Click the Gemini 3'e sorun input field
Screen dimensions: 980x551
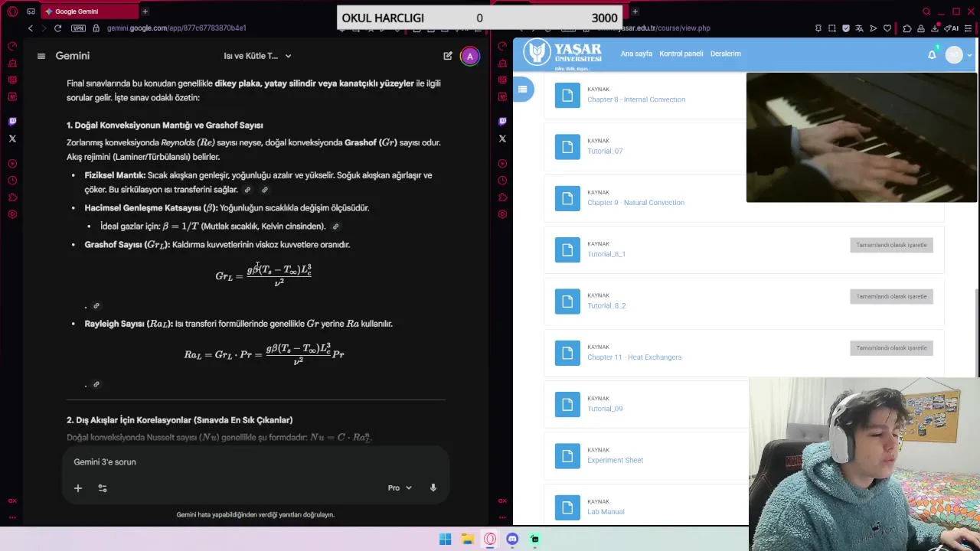(x=255, y=461)
